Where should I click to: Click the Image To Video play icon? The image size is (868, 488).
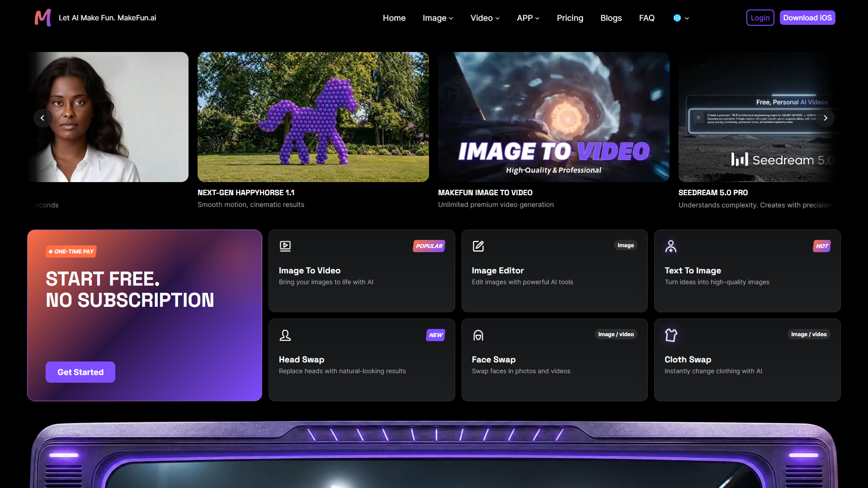285,246
